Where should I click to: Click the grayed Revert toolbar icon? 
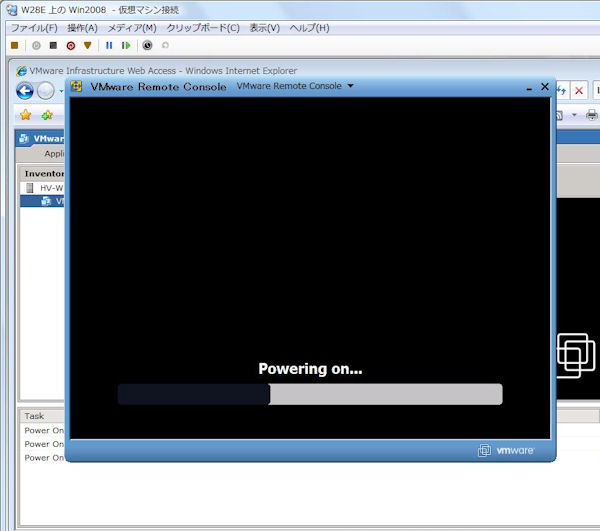point(165,46)
